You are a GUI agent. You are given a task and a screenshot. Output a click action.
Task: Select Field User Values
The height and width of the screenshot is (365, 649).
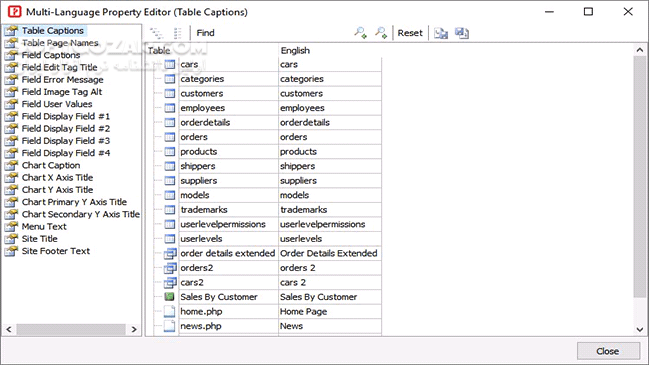57,104
